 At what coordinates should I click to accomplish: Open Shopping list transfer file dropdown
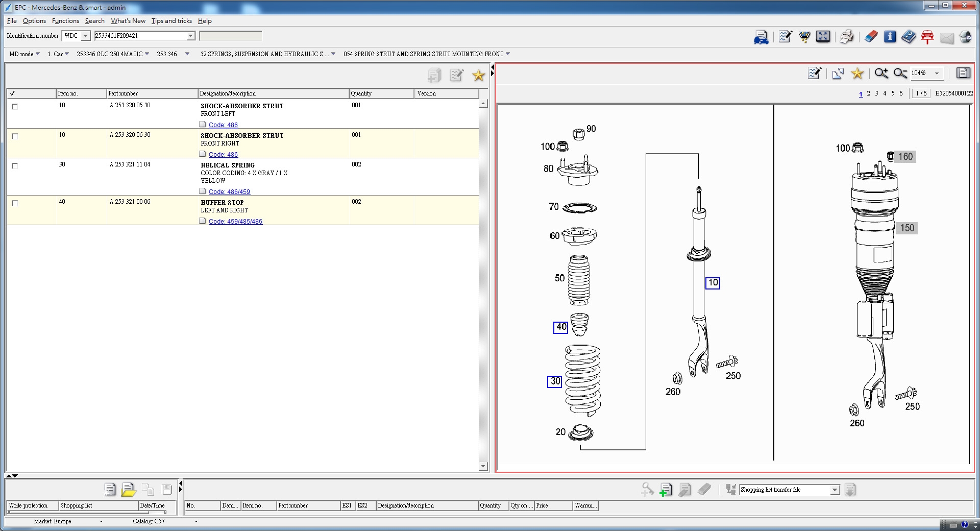coord(835,490)
